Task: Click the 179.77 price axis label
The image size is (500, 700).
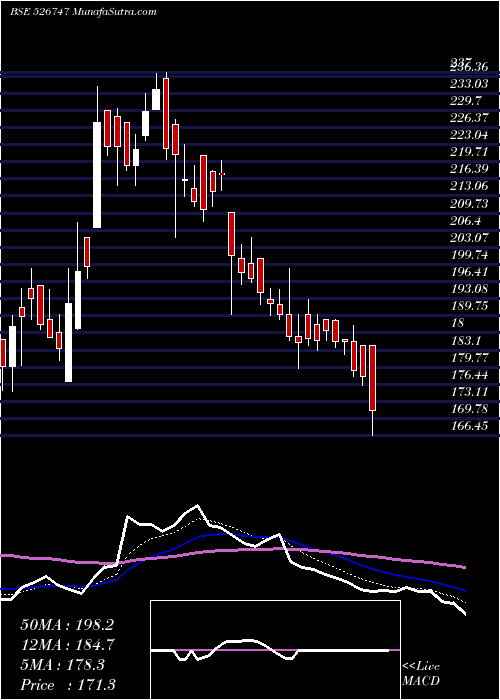Action: coord(469,358)
